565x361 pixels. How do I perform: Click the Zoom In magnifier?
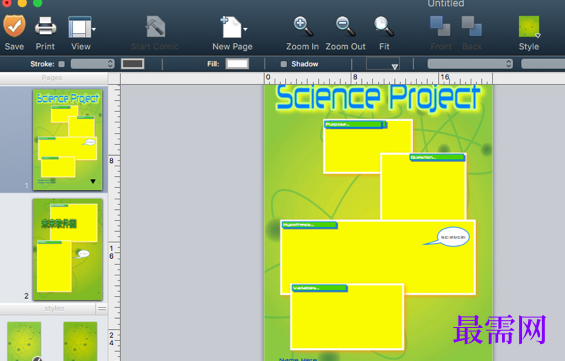[303, 26]
